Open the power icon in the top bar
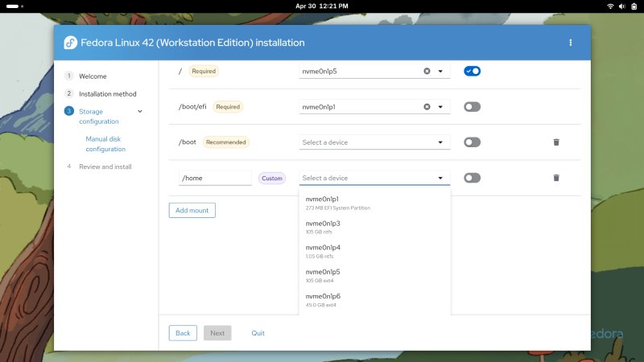 pos(634,6)
